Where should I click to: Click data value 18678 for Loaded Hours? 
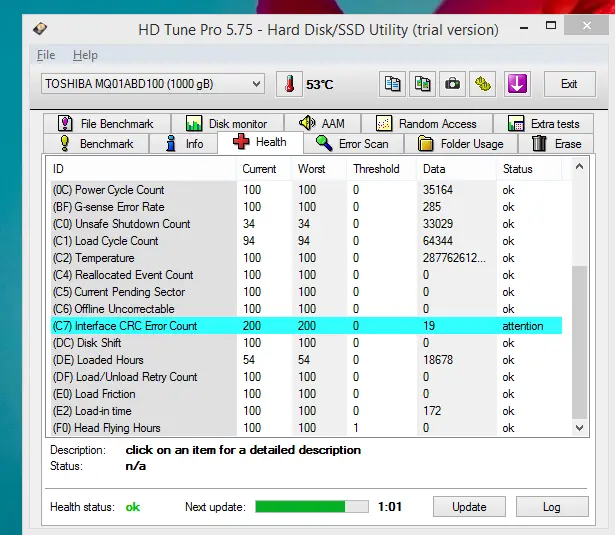click(438, 360)
